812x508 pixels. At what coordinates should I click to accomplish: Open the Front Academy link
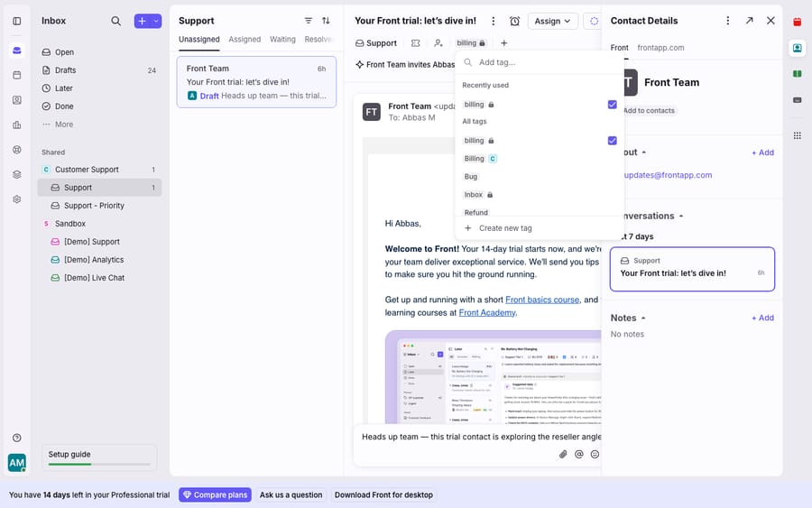click(x=487, y=313)
